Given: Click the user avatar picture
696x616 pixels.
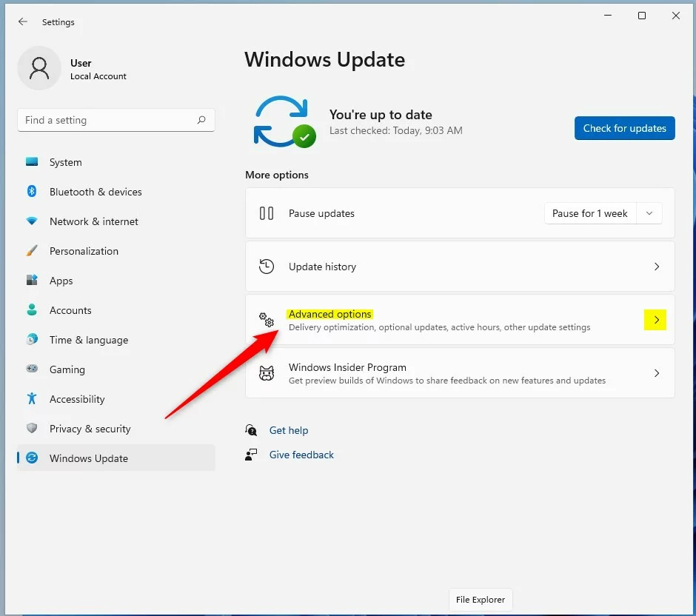Looking at the screenshot, I should pyautogui.click(x=39, y=68).
